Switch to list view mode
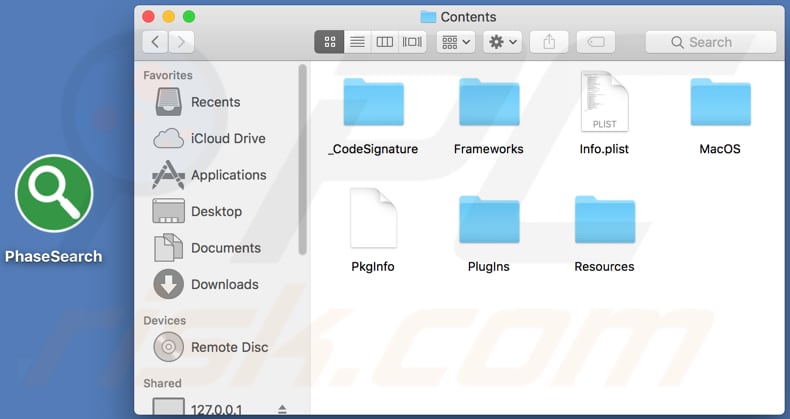Screen dimensions: 790x419 click(356, 42)
